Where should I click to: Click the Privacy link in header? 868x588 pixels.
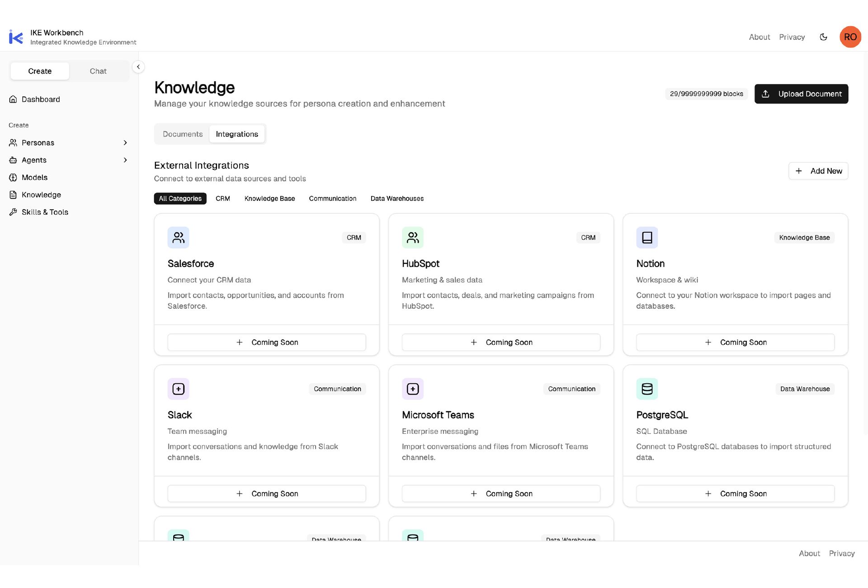792,37
